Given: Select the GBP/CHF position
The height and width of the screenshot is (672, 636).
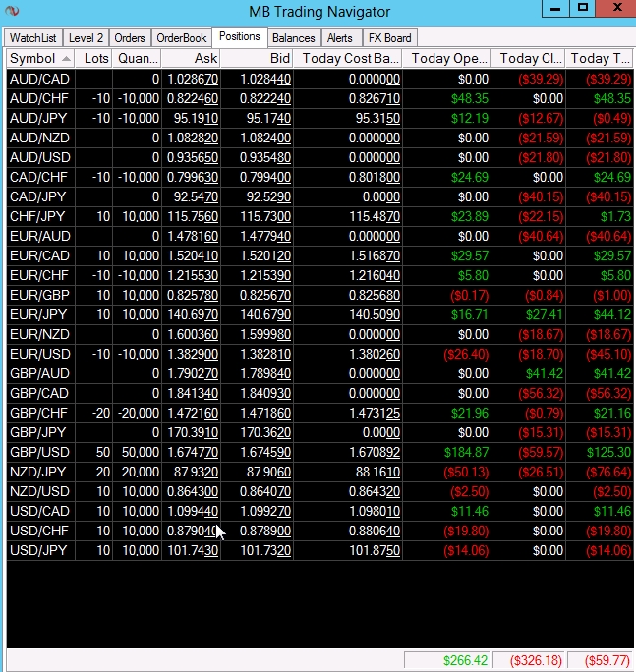Looking at the screenshot, I should [x=319, y=414].
